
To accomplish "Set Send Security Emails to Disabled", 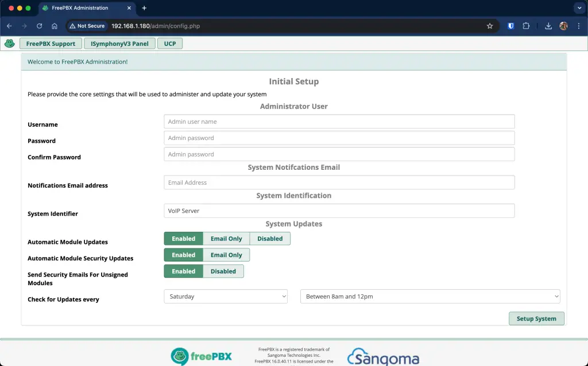I will [223, 271].
